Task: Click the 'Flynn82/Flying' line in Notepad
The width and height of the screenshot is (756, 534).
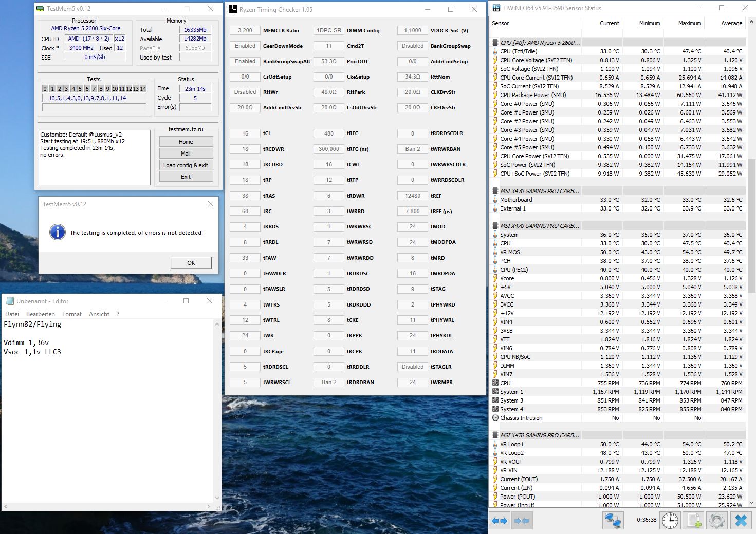Action: [32, 324]
